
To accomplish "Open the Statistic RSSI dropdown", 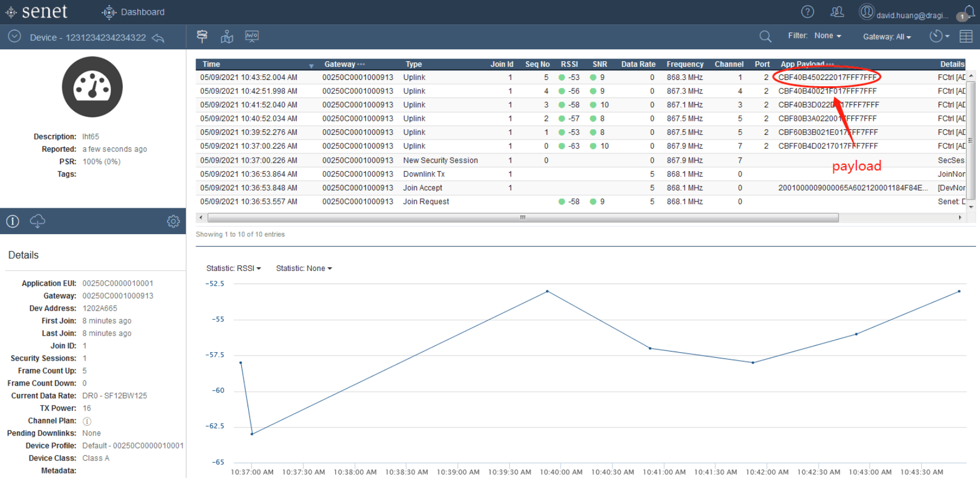I will coord(233,268).
